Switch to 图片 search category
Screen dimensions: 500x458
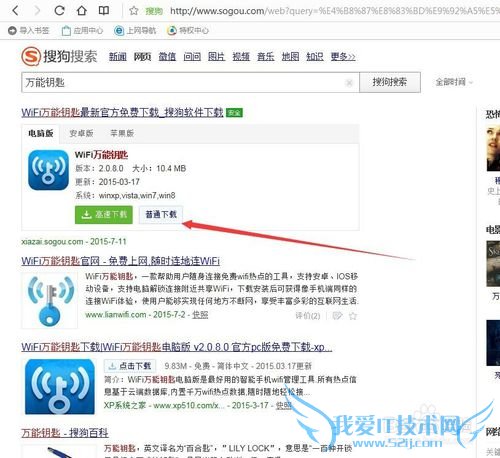point(216,57)
